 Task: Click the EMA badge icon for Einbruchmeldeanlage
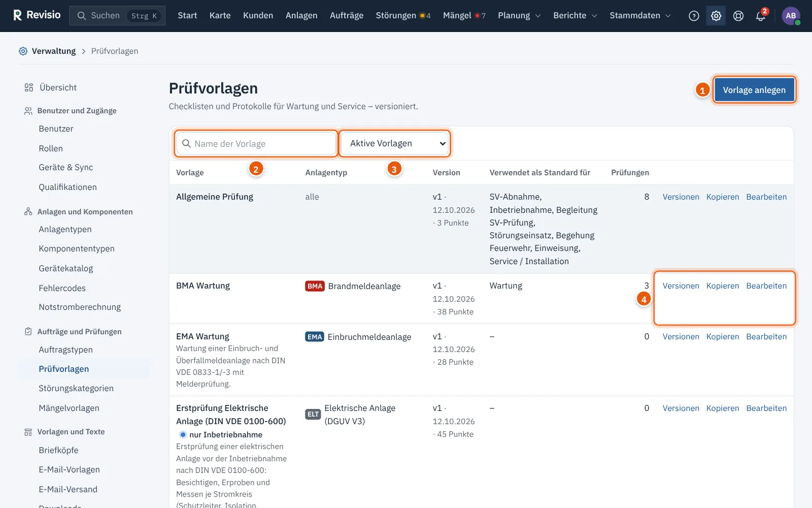[315, 337]
